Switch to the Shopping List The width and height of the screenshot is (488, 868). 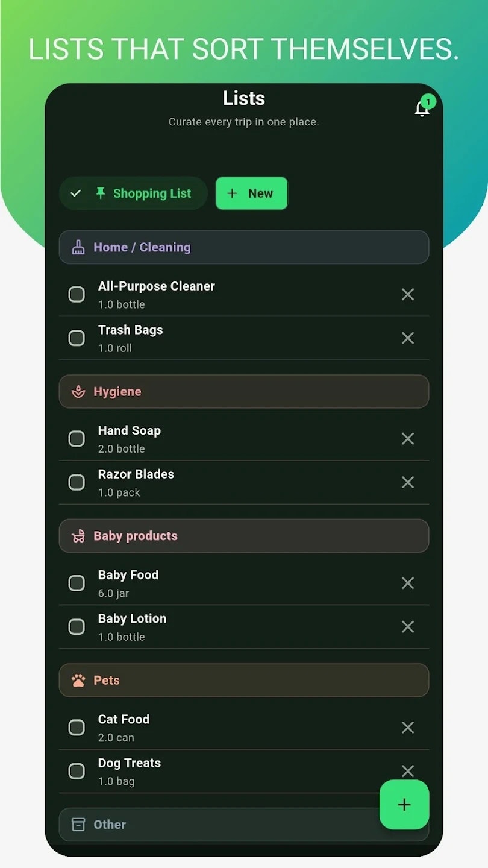151,193
